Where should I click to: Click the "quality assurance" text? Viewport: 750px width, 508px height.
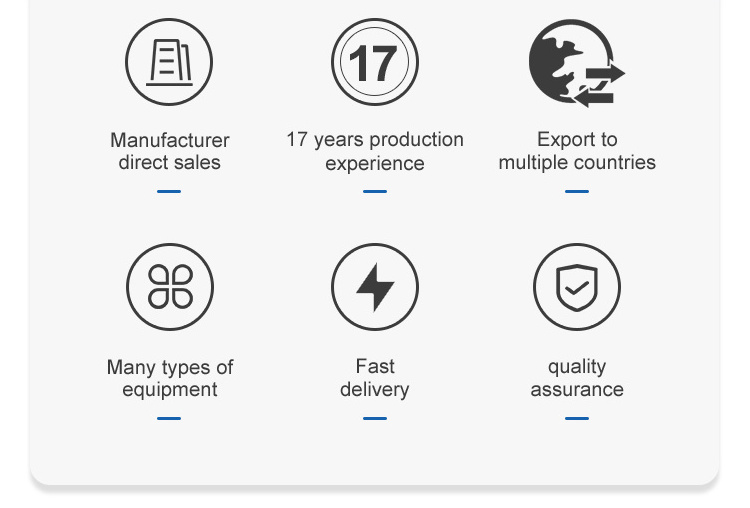(577, 378)
